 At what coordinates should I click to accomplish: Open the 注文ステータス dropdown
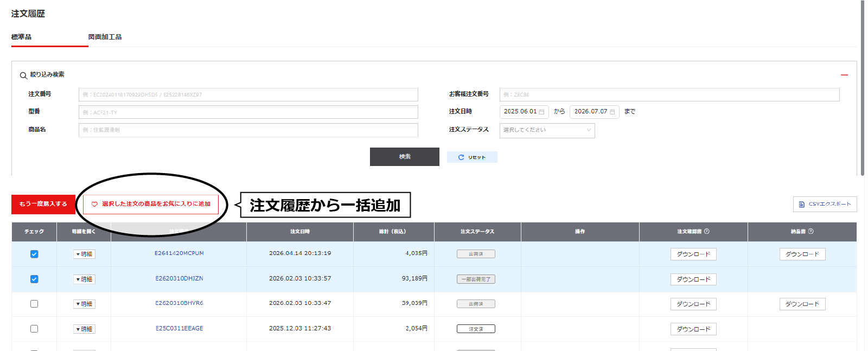tap(547, 130)
